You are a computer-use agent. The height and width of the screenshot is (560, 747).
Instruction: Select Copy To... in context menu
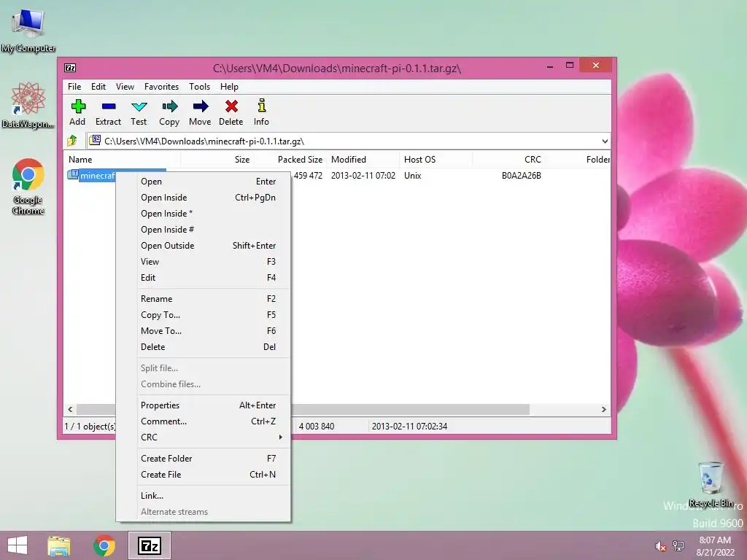(x=213, y=315)
